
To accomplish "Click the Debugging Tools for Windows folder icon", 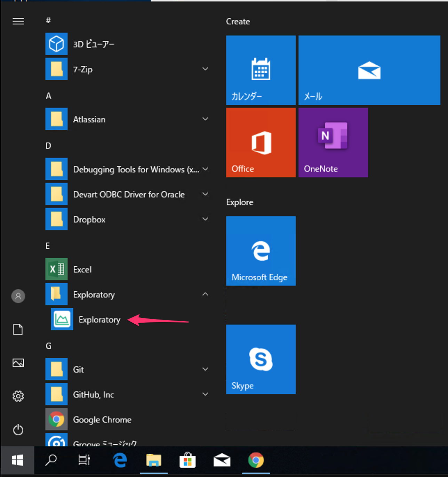I will [56, 169].
